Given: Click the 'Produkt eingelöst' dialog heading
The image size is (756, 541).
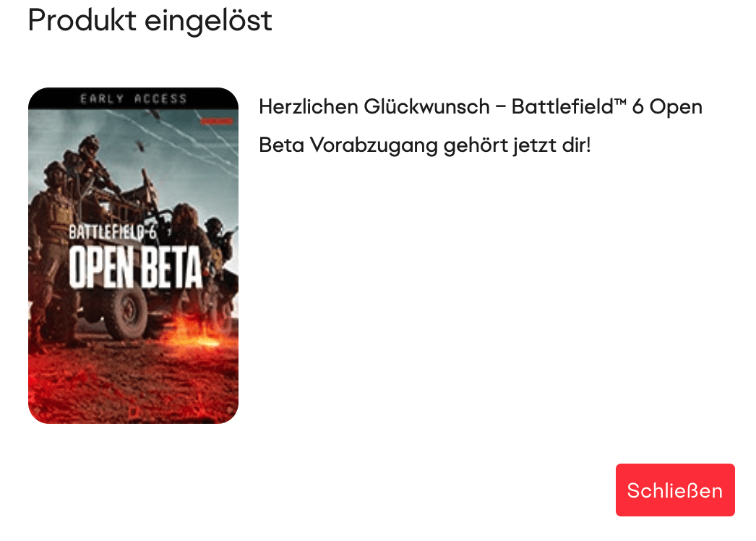Looking at the screenshot, I should point(150,20).
